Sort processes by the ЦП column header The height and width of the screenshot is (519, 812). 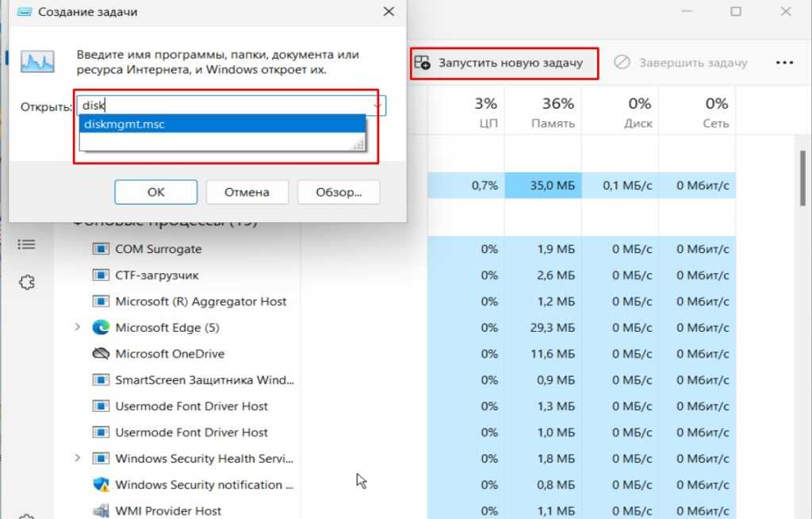coord(485,112)
